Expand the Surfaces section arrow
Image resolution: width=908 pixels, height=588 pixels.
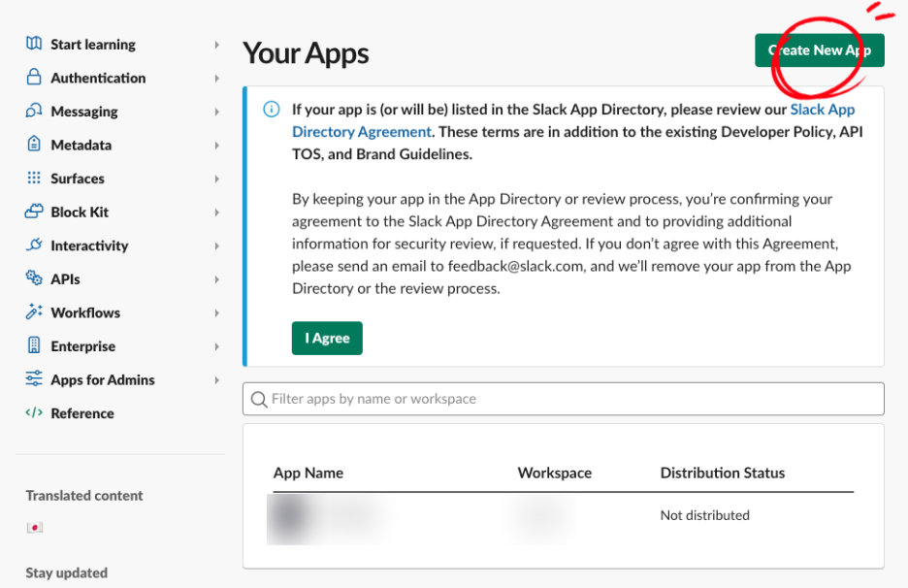coord(216,179)
